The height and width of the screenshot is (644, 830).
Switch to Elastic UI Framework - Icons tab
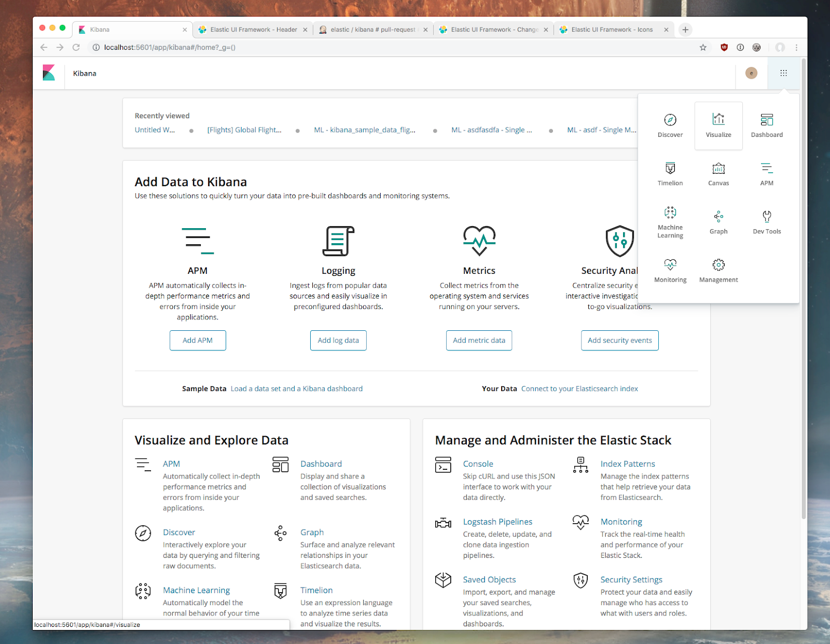(614, 30)
